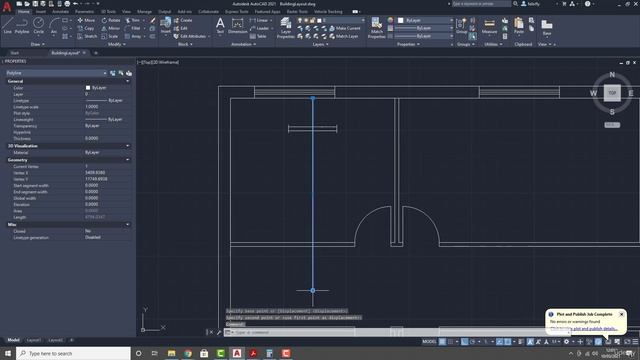Click the Dimension tool
This screenshot has width=640, height=360.
coord(238,25)
